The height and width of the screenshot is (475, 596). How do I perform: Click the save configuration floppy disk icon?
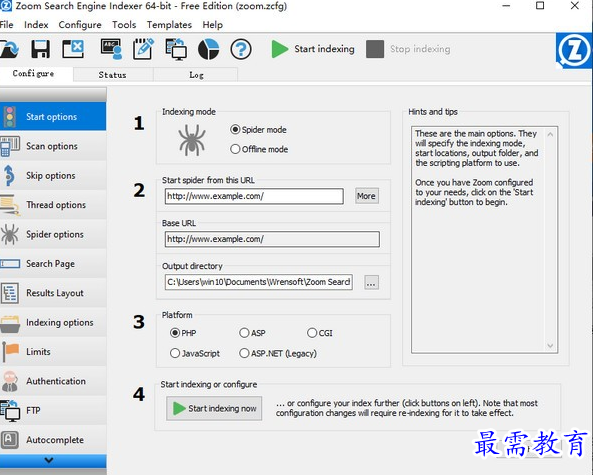click(40, 49)
